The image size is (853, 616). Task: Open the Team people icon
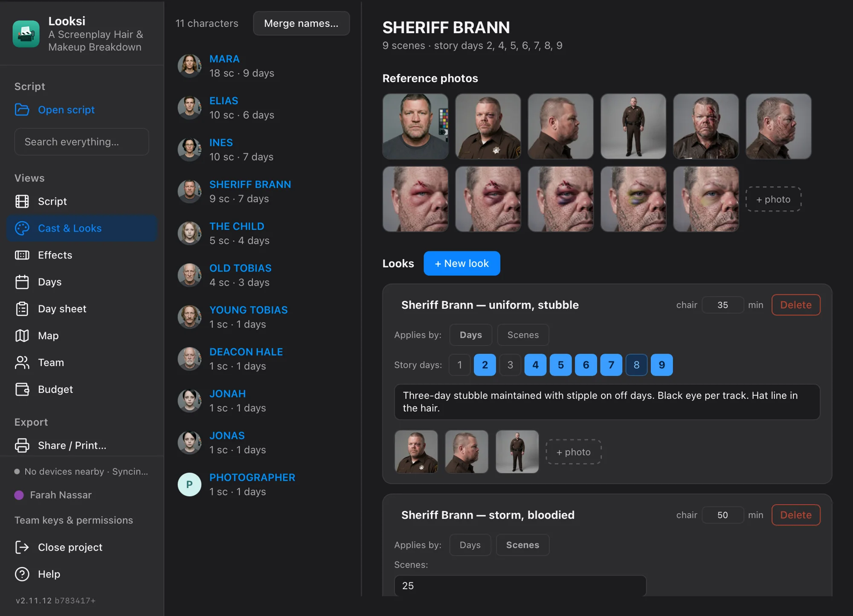22,363
